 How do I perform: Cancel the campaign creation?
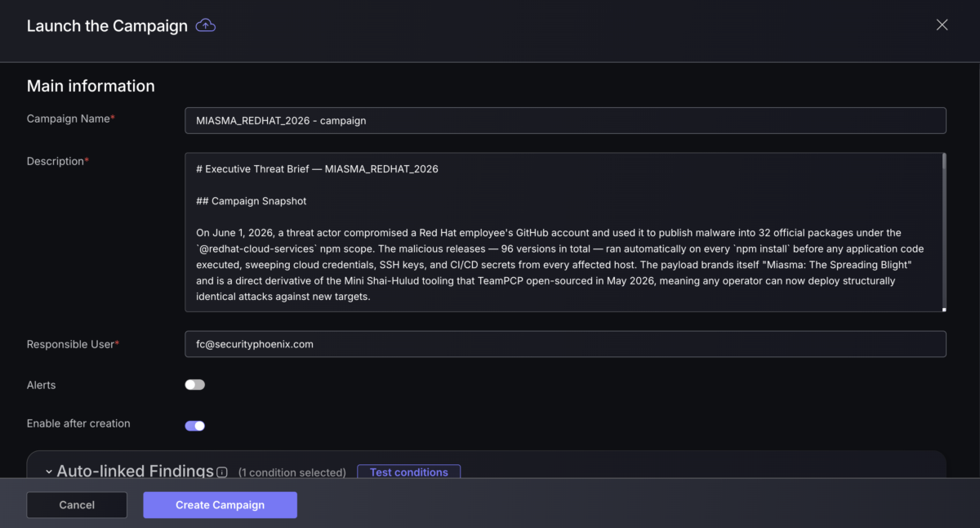(x=77, y=505)
